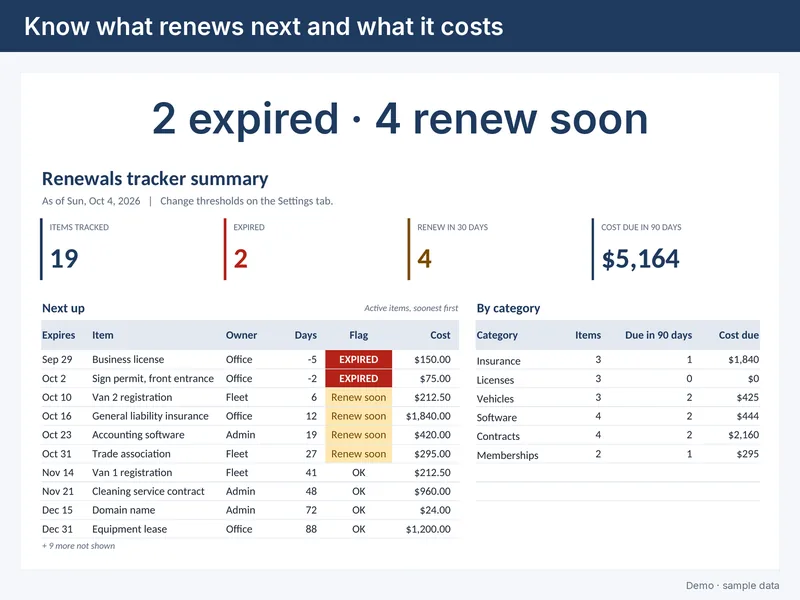Click the '+ 9 more not shown' note

click(x=79, y=546)
